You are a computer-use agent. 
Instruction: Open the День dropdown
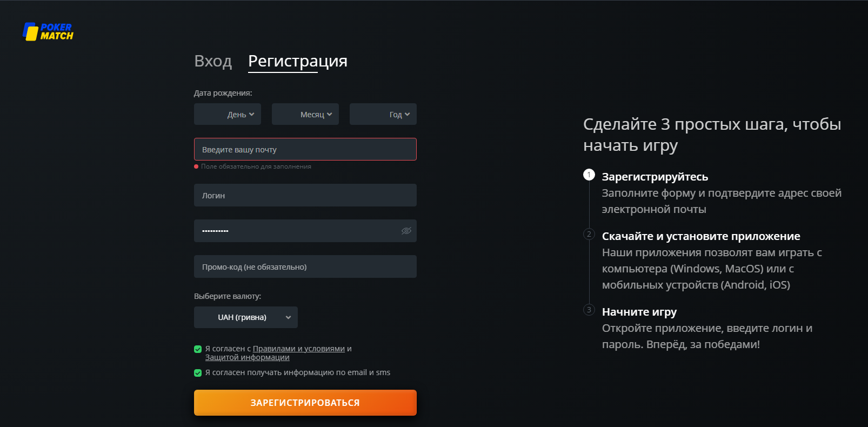[x=228, y=114]
